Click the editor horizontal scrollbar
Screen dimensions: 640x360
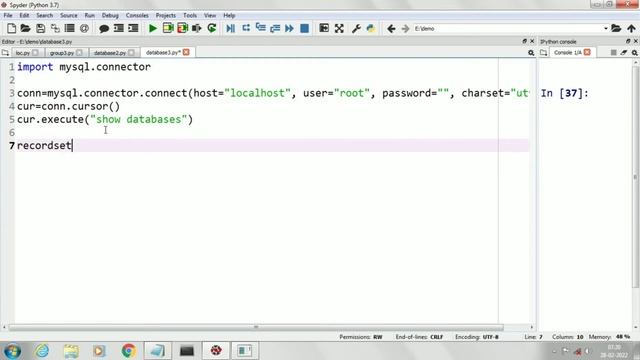coord(256,327)
